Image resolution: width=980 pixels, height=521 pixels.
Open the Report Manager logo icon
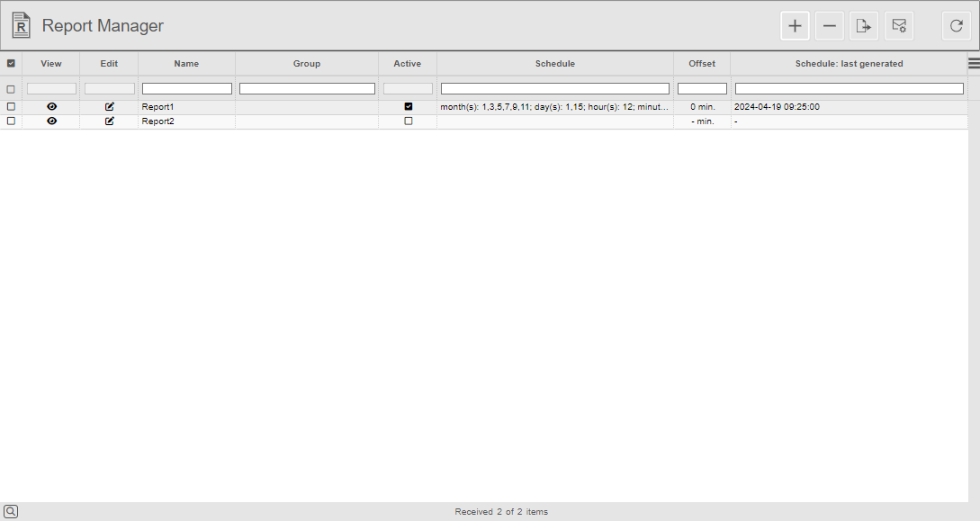tap(21, 25)
